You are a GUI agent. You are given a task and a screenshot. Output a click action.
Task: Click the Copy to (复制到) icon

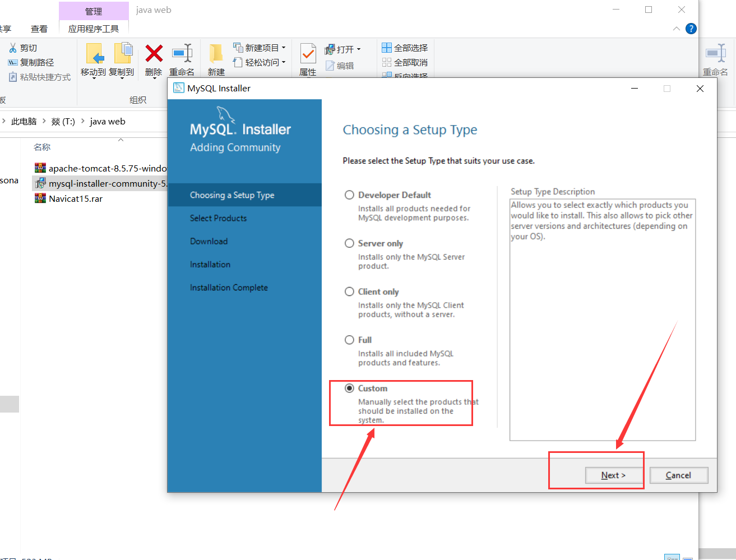123,53
